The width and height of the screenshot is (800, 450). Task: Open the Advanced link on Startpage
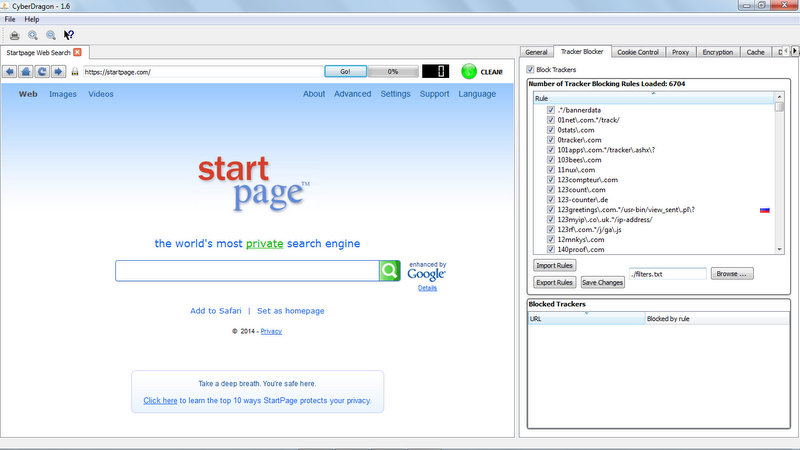click(353, 94)
